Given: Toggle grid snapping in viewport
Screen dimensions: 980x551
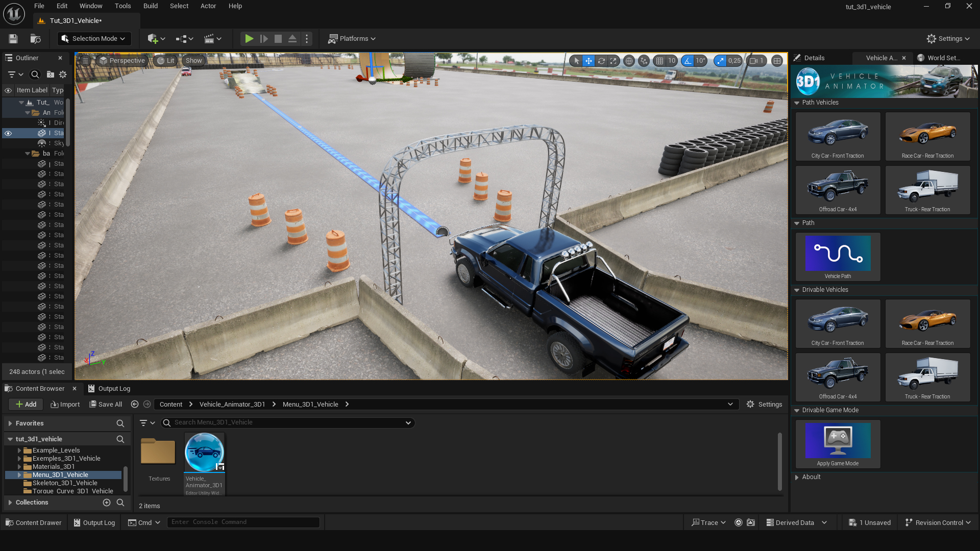Looking at the screenshot, I should 659,61.
